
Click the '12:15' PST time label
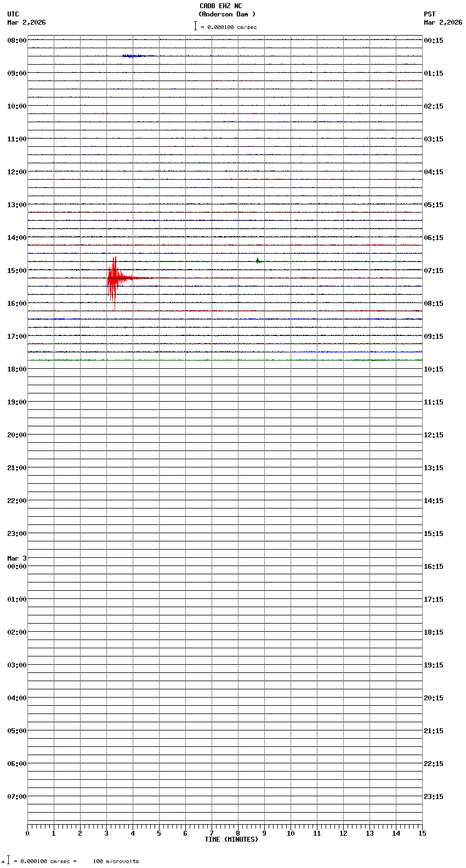[x=434, y=435]
